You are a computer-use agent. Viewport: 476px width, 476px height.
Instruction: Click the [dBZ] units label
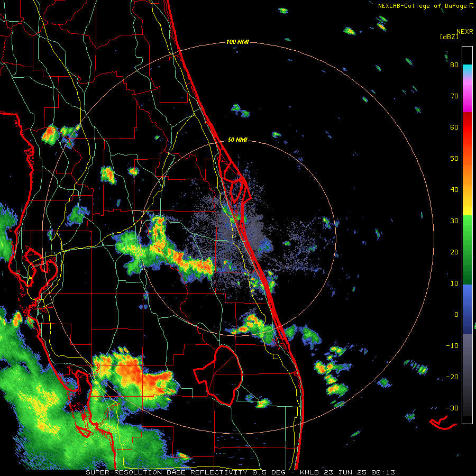pos(449,36)
